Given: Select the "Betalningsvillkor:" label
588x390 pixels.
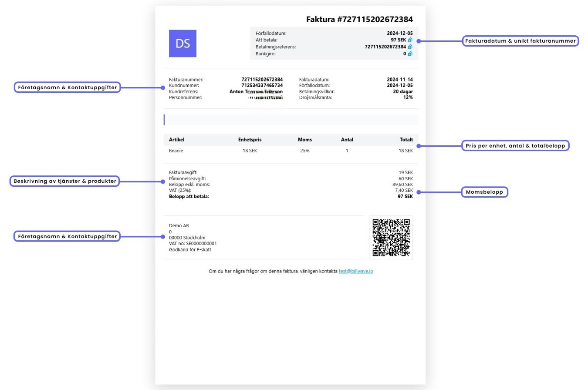Looking at the screenshot, I should pyautogui.click(x=317, y=92).
